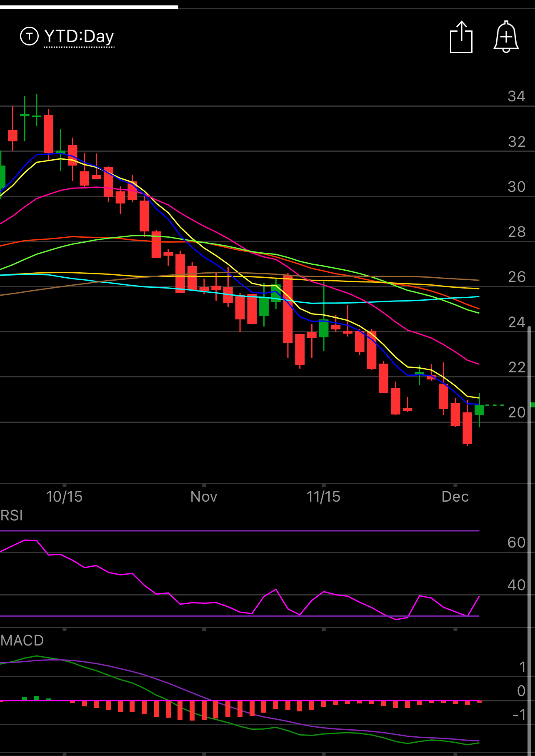Image resolution: width=535 pixels, height=756 pixels.
Task: Tap the Nov date axis label
Action: 204,497
